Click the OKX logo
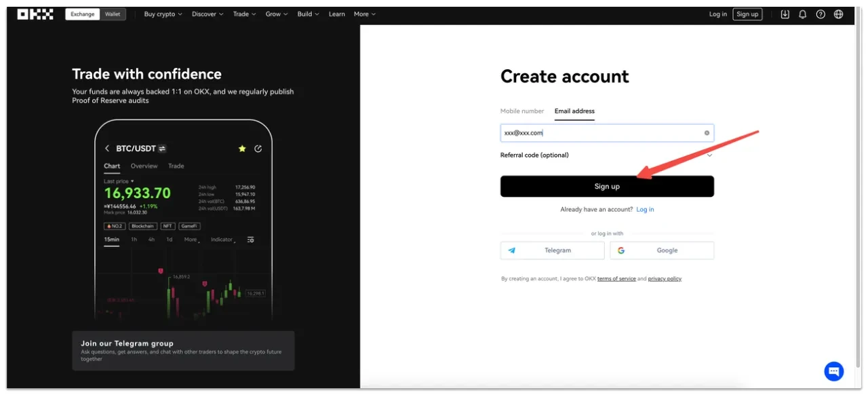The height and width of the screenshot is (395, 868). coord(35,14)
